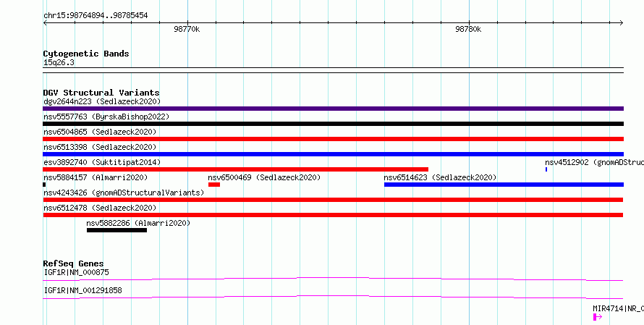The image size is (644, 325).
Task: Click the IGF1R NM_000875 magenta transcript line
Action: pyautogui.click(x=333, y=279)
